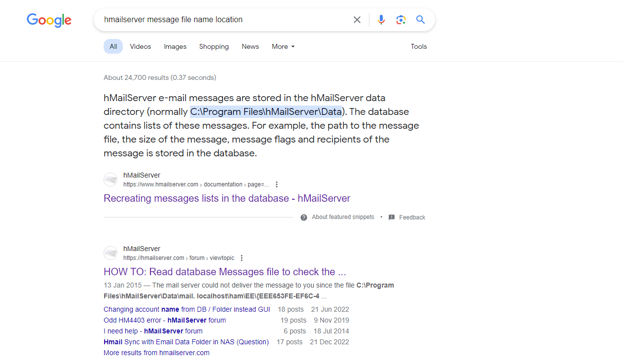This screenshot has width=623, height=364.
Task: Click the 18 Jul 2014 date
Action: click(331, 331)
